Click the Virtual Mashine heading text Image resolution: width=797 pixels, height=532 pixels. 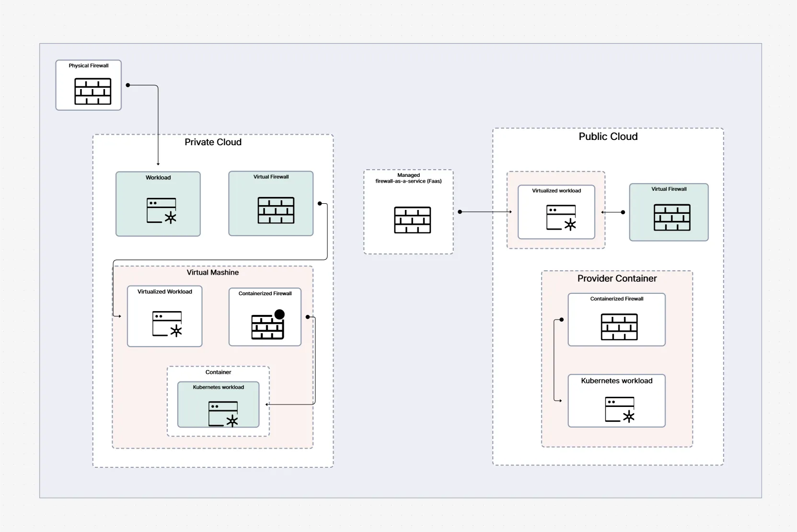(x=212, y=272)
